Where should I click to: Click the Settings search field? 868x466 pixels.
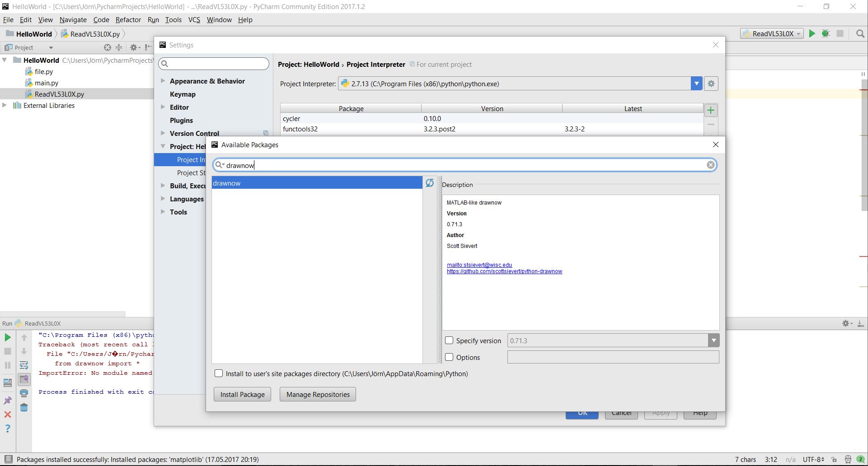(214, 64)
